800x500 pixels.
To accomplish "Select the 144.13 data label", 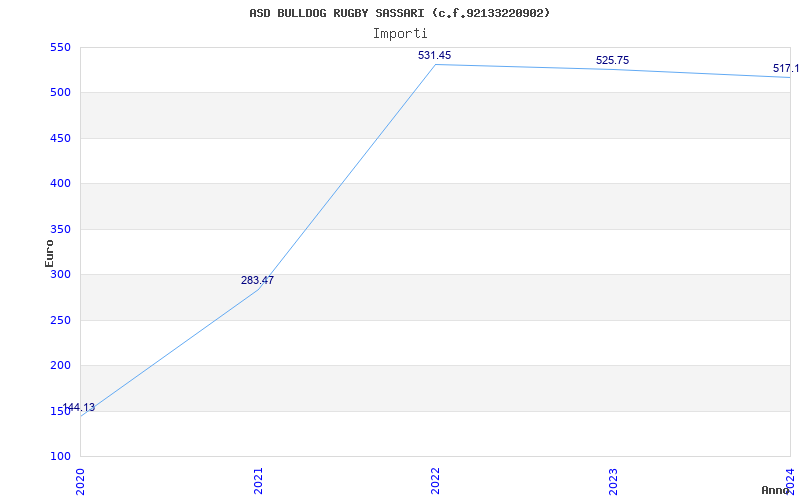I will [79, 408].
